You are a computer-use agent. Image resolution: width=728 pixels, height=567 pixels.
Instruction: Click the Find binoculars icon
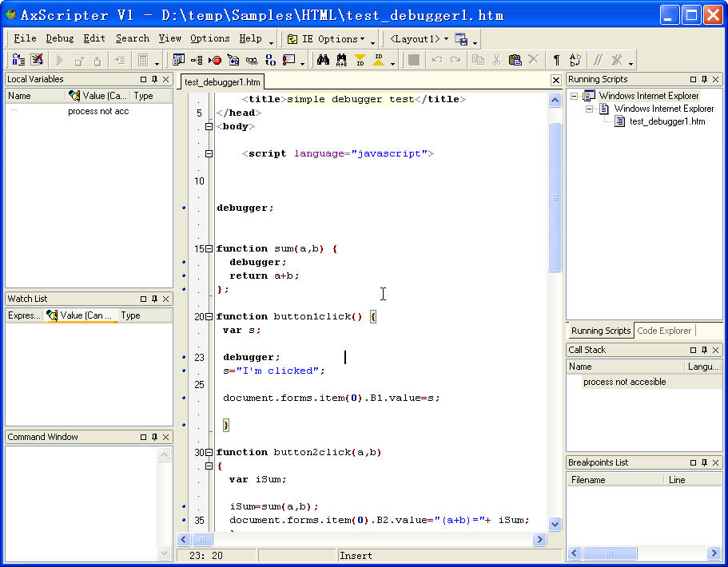pos(323,60)
